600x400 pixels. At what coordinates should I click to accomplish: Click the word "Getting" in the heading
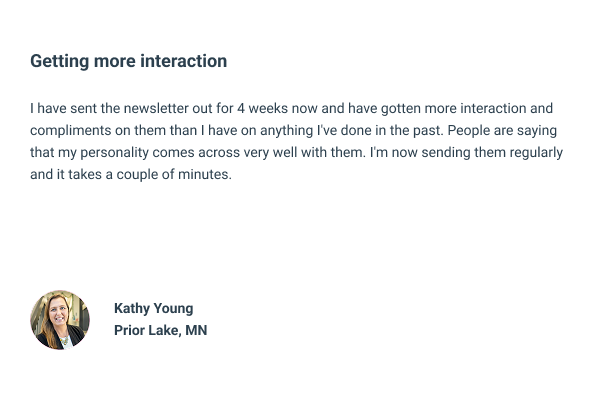pyautogui.click(x=58, y=61)
